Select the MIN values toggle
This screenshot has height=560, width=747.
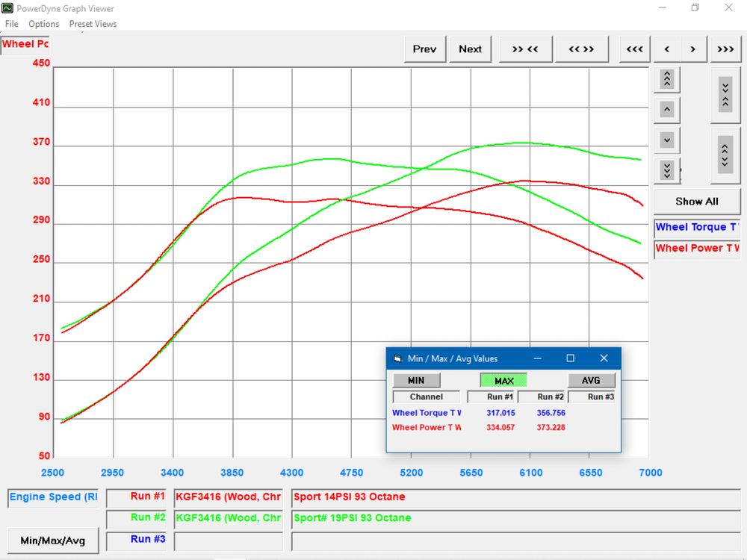[416, 381]
